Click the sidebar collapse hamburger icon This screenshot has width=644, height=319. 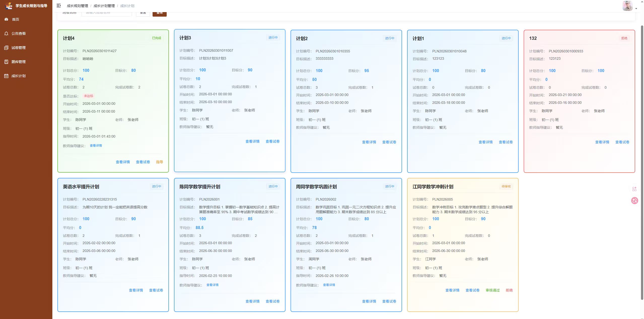59,6
